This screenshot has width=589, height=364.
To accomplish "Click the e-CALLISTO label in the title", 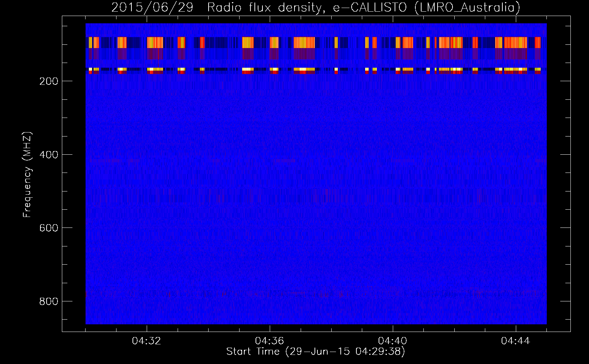I will pyautogui.click(x=370, y=8).
